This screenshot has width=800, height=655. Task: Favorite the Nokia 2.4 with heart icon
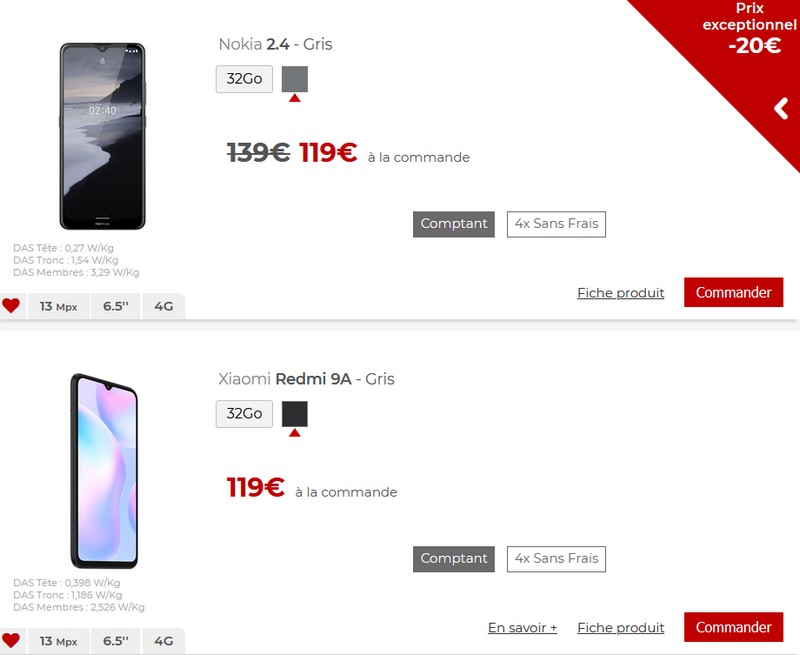11,306
